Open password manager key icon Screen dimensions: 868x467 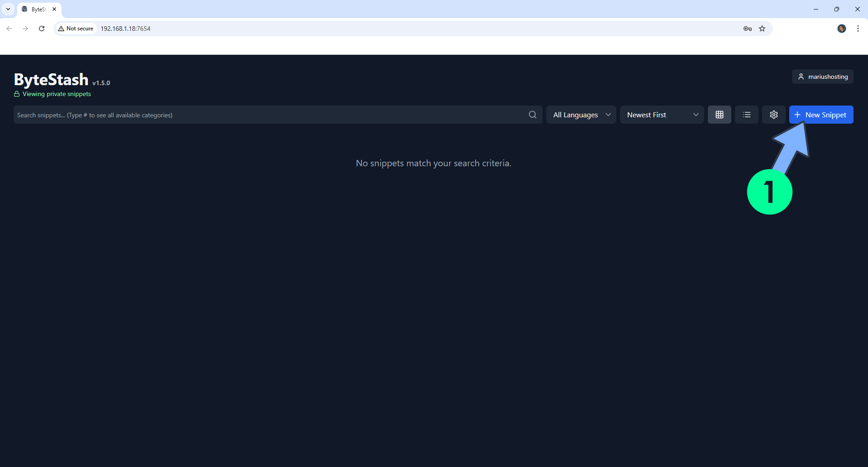[x=748, y=29]
